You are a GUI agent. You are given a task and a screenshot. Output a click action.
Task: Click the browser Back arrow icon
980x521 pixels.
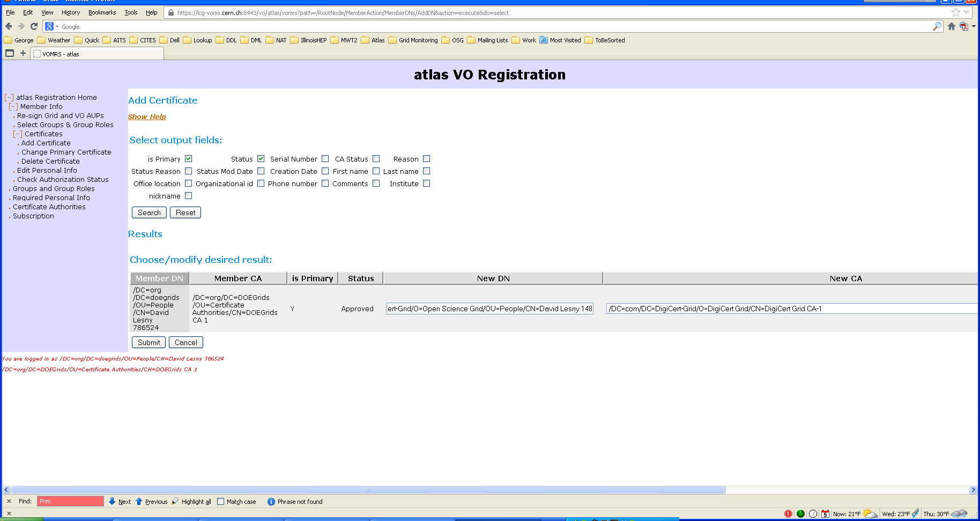pyautogui.click(x=9, y=26)
